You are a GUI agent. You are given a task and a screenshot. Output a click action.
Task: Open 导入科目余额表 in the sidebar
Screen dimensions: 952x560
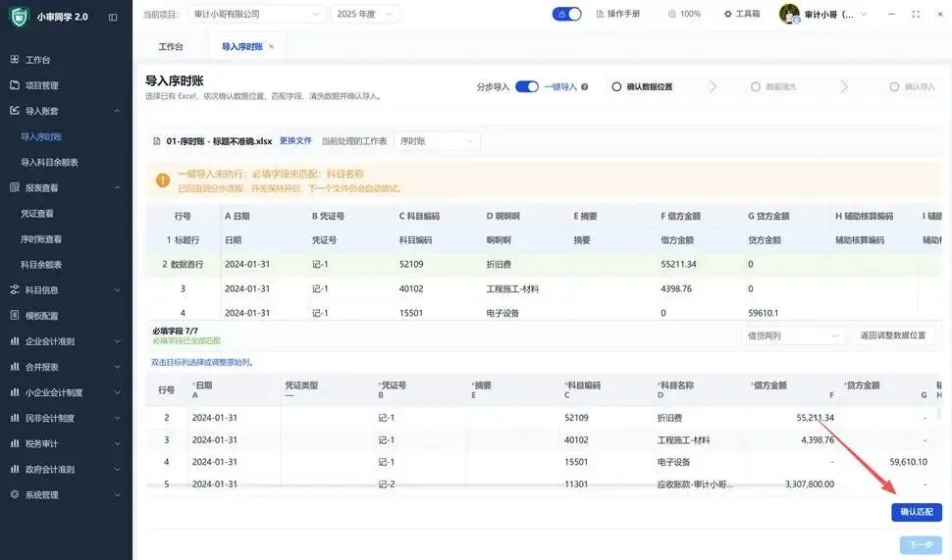click(x=49, y=162)
